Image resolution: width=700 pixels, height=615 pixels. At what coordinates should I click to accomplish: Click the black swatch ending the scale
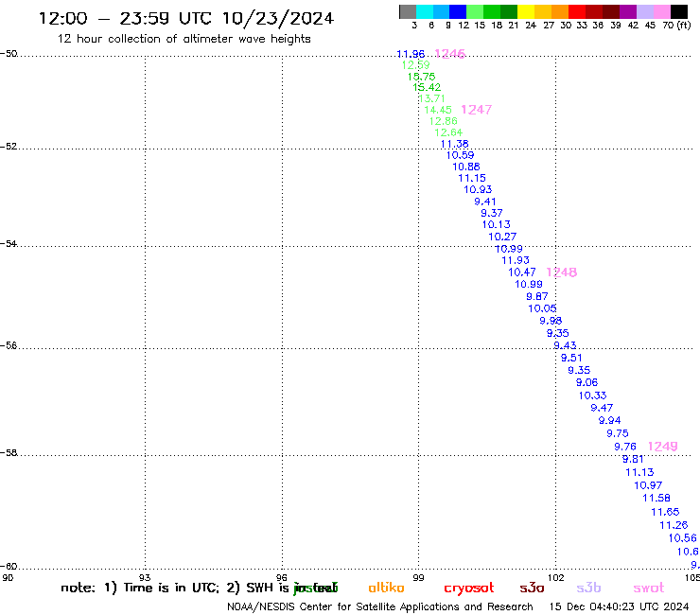click(x=679, y=11)
